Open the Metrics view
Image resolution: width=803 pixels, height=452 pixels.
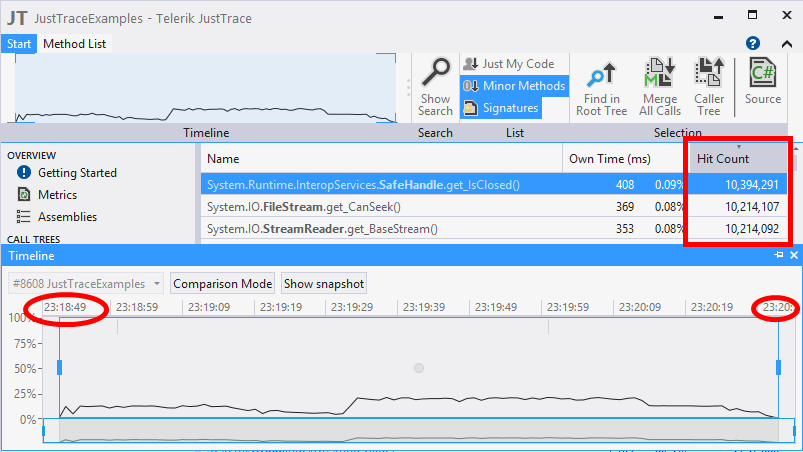pyautogui.click(x=57, y=195)
